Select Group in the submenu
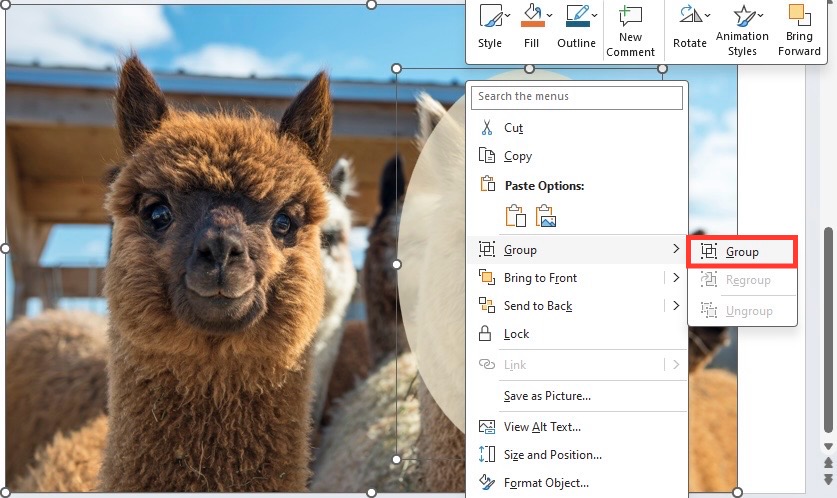The image size is (837, 498). click(x=742, y=251)
